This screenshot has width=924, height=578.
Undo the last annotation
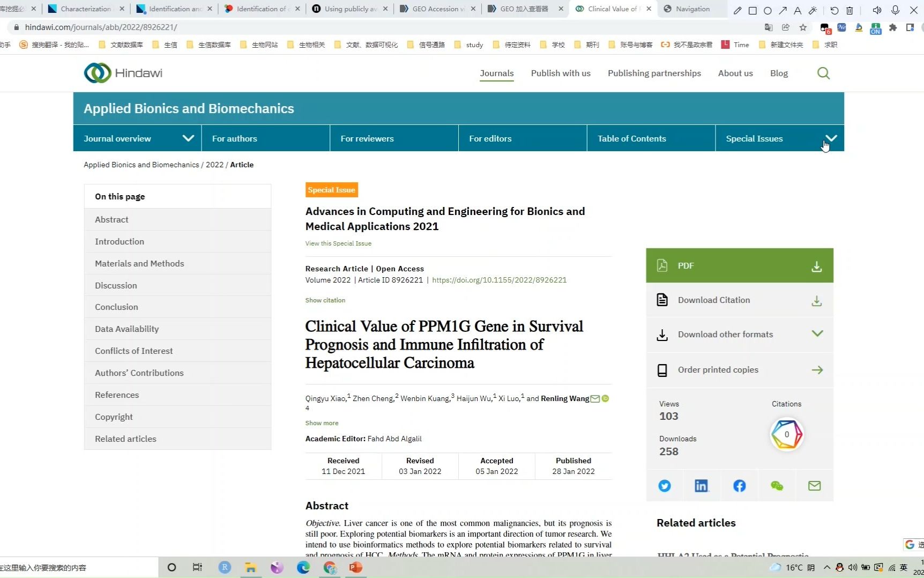834,10
